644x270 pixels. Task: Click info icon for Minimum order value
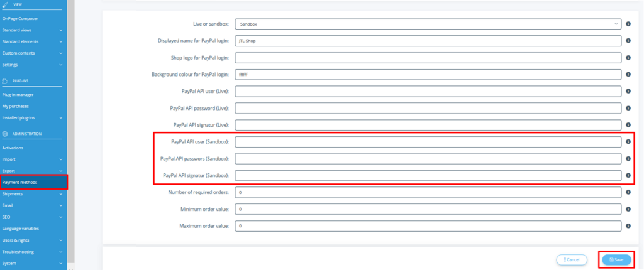click(x=628, y=209)
